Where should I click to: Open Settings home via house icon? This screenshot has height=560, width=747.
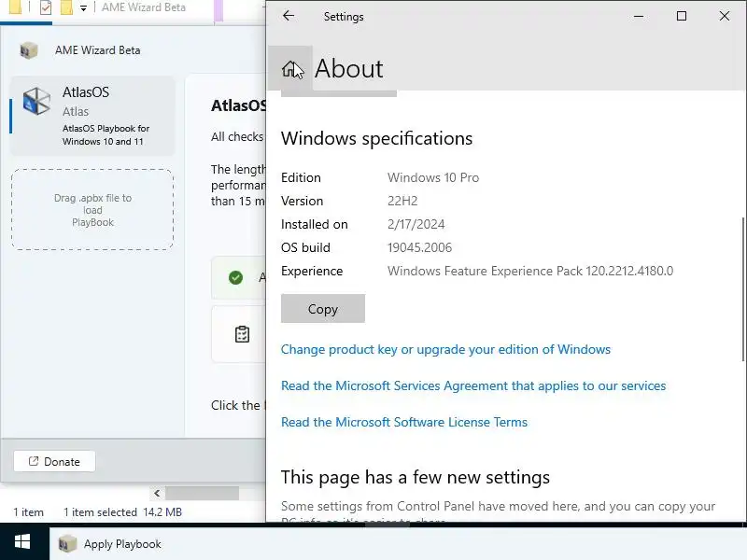click(290, 68)
